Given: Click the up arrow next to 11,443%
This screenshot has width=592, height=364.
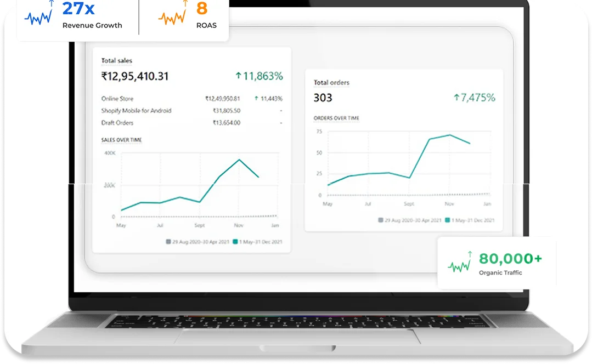Looking at the screenshot, I should coord(256,99).
